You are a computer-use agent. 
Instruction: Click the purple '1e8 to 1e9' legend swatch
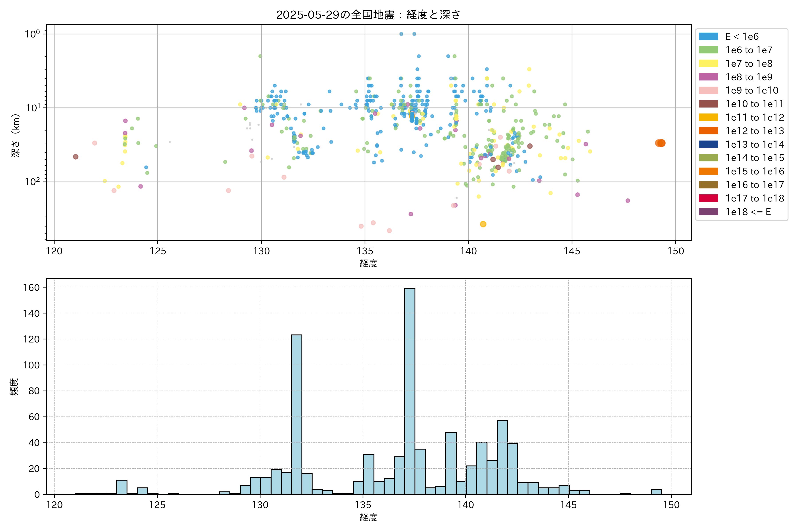tap(708, 77)
